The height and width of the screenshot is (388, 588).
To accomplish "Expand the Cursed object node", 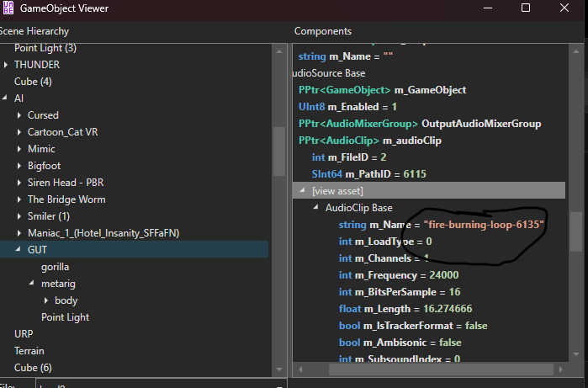I will [19, 115].
